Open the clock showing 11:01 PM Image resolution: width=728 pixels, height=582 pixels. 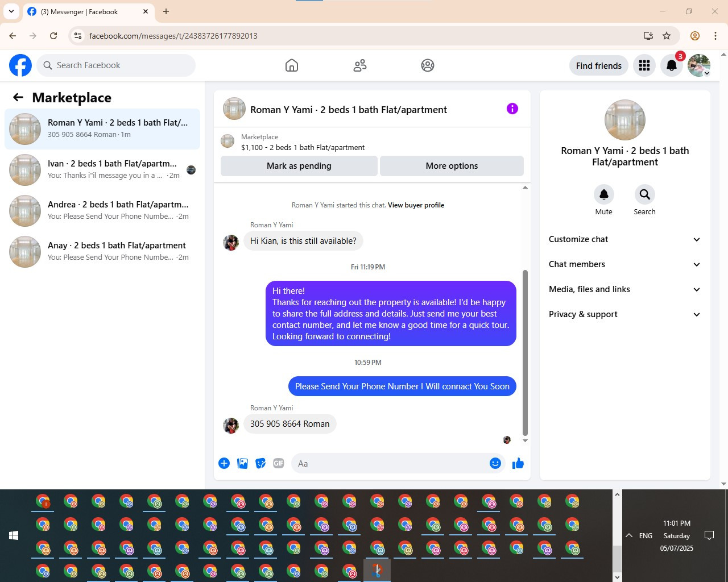(x=677, y=535)
